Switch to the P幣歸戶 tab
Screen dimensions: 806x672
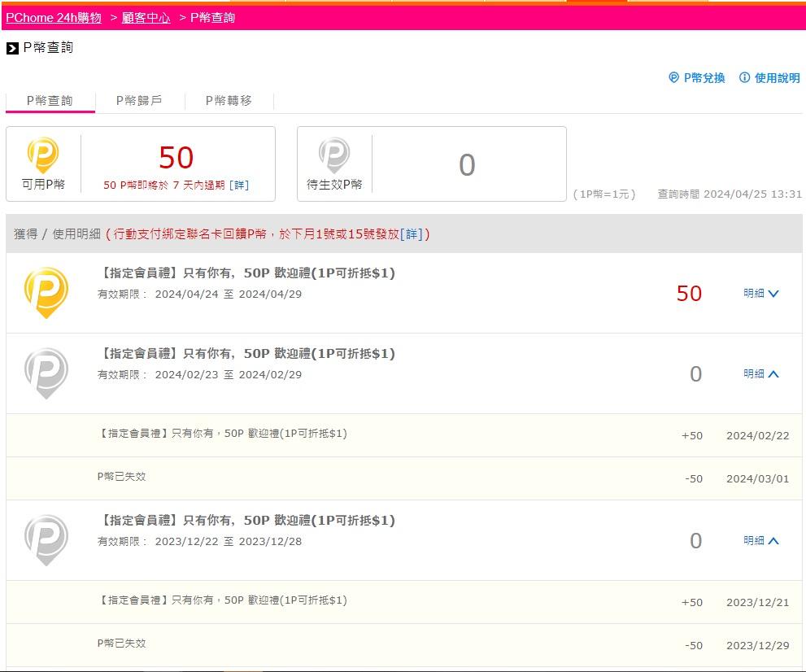[x=139, y=101]
